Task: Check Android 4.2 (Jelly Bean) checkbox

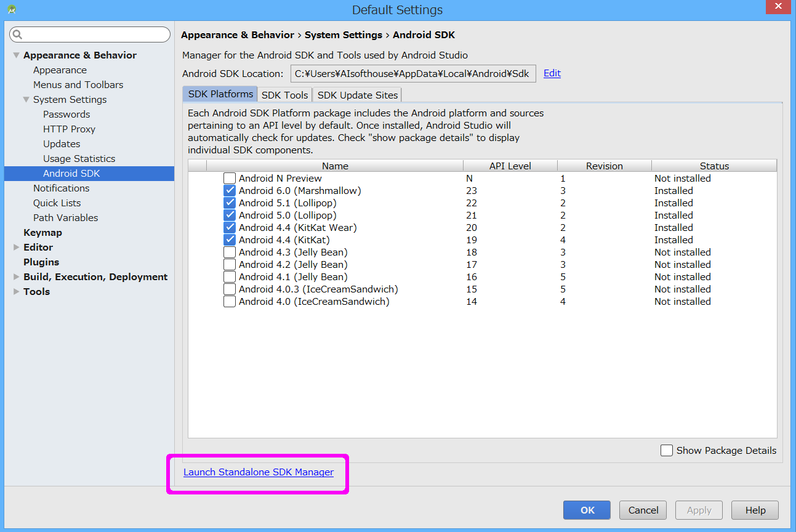Action: [230, 265]
